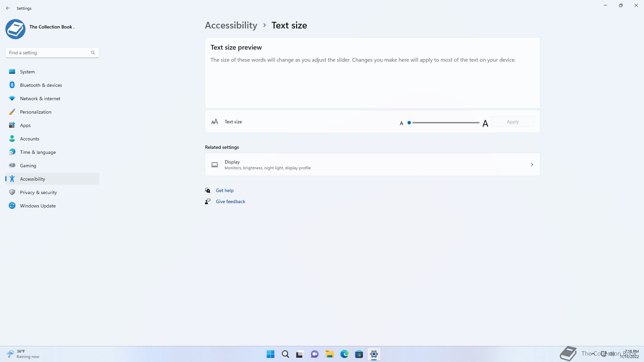Open Bluetooth & devices

point(52,85)
